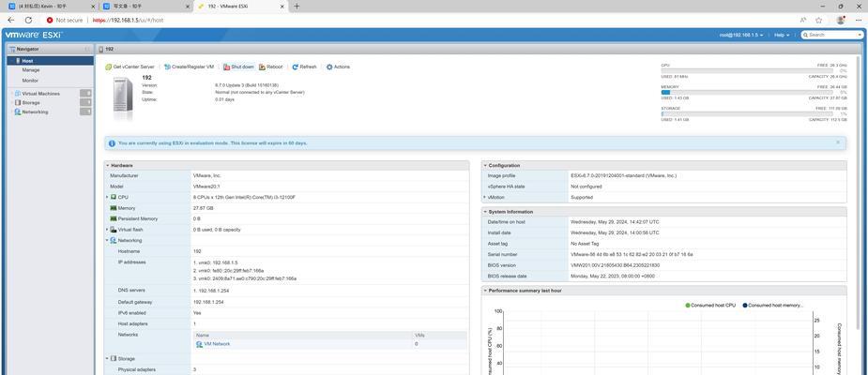Image resolution: width=868 pixels, height=375 pixels.
Task: Expand the vMotion row
Action: (x=485, y=198)
